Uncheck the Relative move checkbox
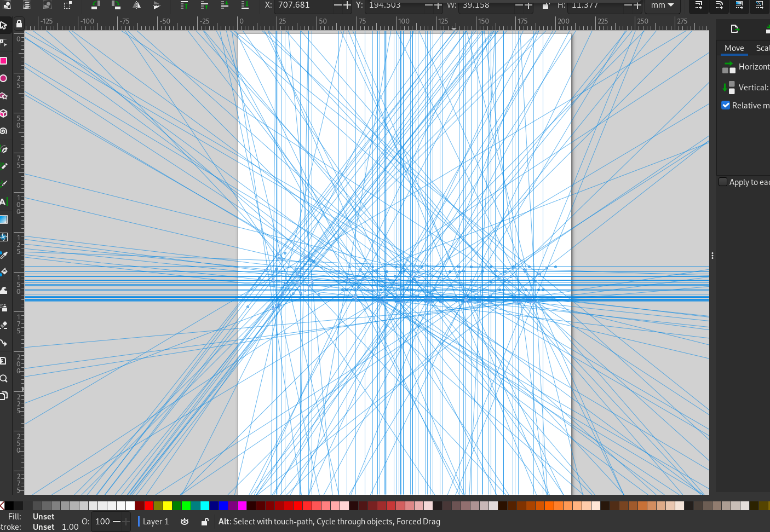 click(726, 105)
